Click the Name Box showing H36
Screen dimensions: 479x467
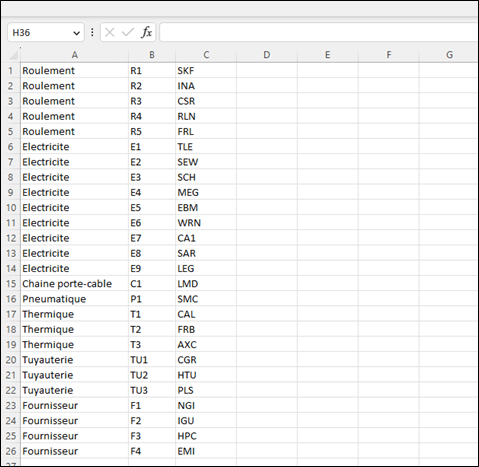[x=46, y=32]
